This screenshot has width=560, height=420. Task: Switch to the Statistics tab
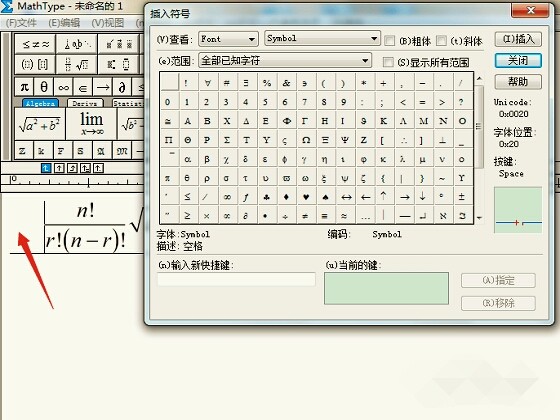(128, 103)
